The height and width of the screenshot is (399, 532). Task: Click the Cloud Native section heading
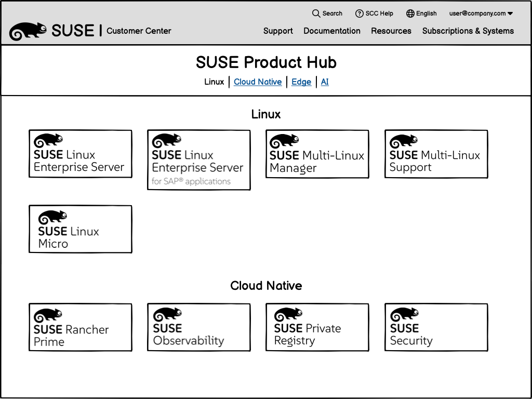point(266,286)
